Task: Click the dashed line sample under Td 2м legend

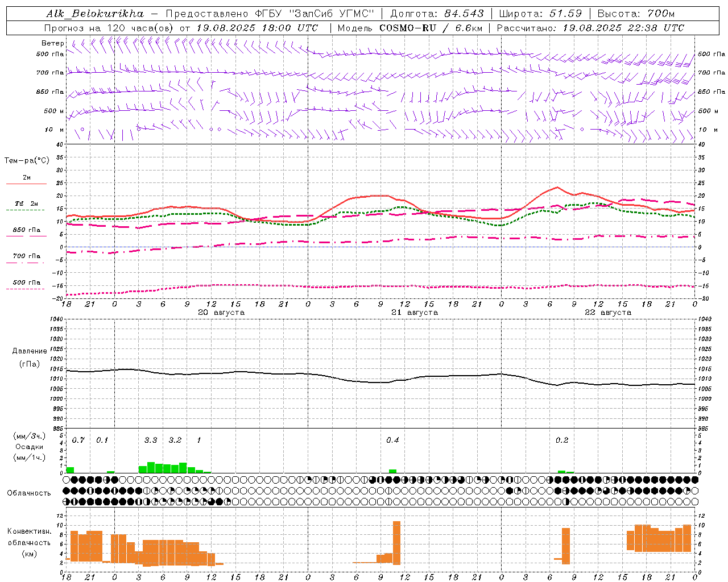Action: point(26,210)
